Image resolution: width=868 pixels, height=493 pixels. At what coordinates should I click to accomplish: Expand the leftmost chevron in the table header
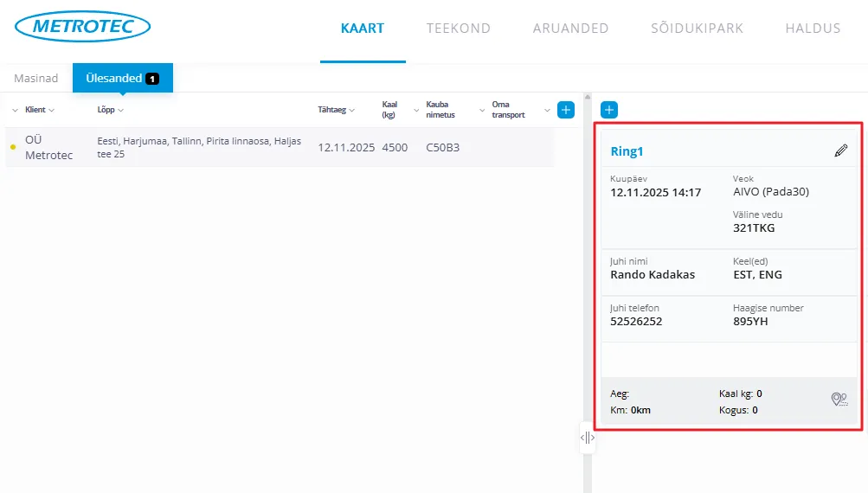click(15, 110)
